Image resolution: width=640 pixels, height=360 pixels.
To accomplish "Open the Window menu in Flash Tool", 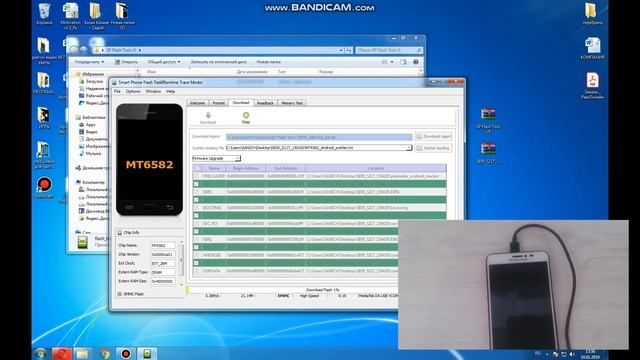I will [x=153, y=91].
